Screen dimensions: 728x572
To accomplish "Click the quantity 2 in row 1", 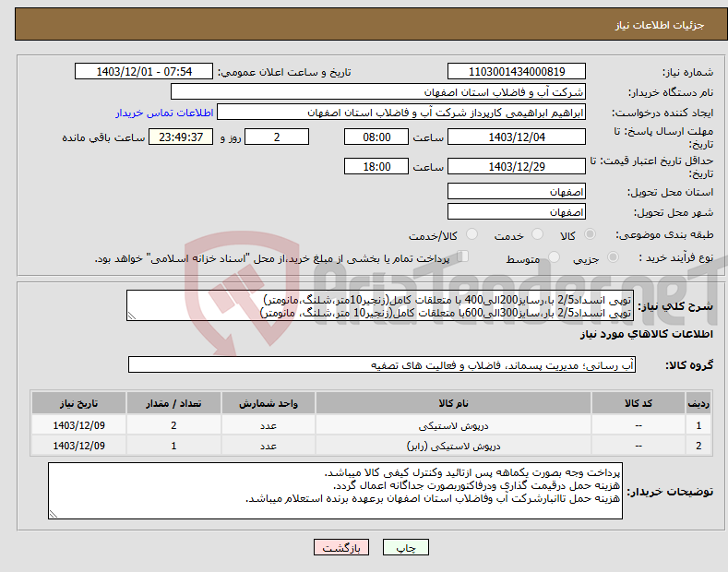I will 173,425.
